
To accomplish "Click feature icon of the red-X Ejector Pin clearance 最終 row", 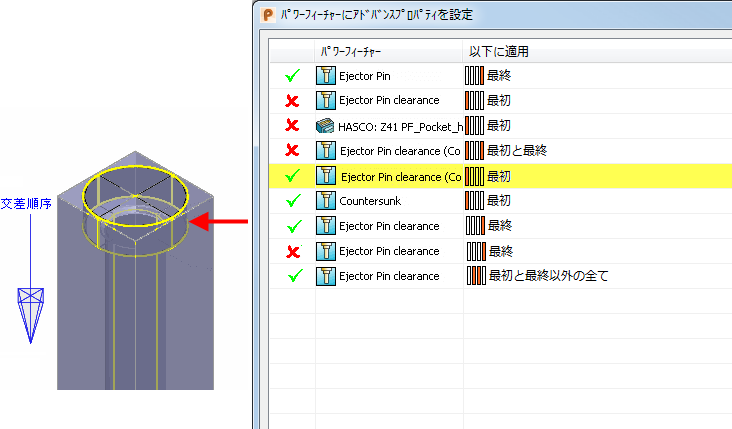I will tap(326, 251).
